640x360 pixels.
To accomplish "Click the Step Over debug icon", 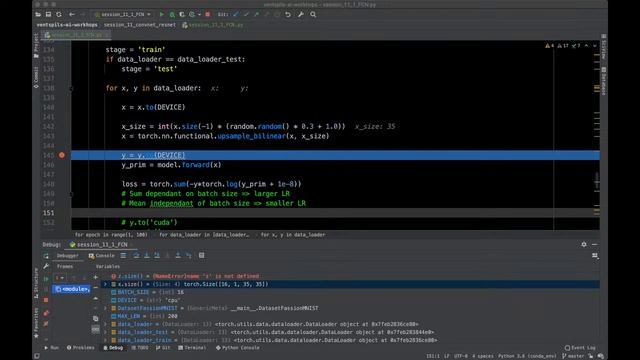I will [136, 256].
